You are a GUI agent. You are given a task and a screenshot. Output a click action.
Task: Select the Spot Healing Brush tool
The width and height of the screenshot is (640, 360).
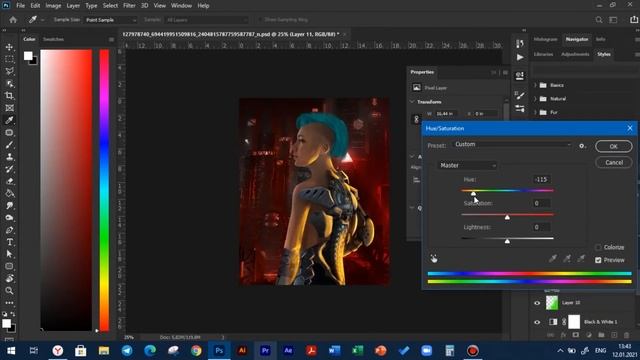pos(9,133)
